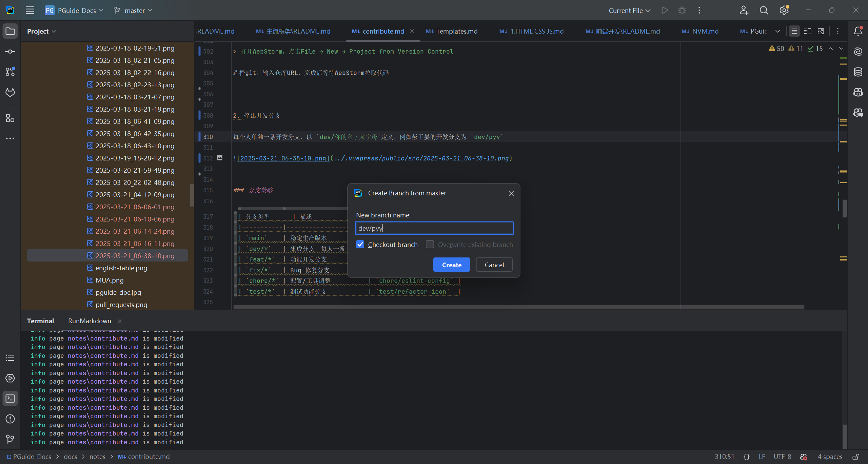The image size is (868, 464).
Task: Open Pull Requests tool window icon
Action: (10, 72)
